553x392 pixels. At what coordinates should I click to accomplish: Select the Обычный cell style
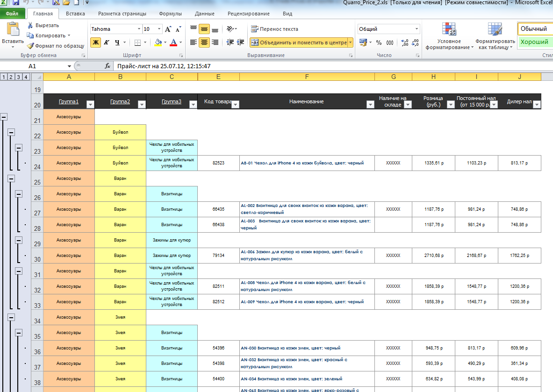pyautogui.click(x=534, y=29)
